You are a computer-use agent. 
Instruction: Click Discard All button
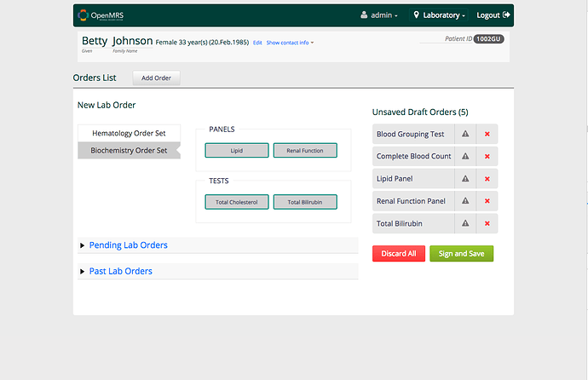click(x=399, y=254)
